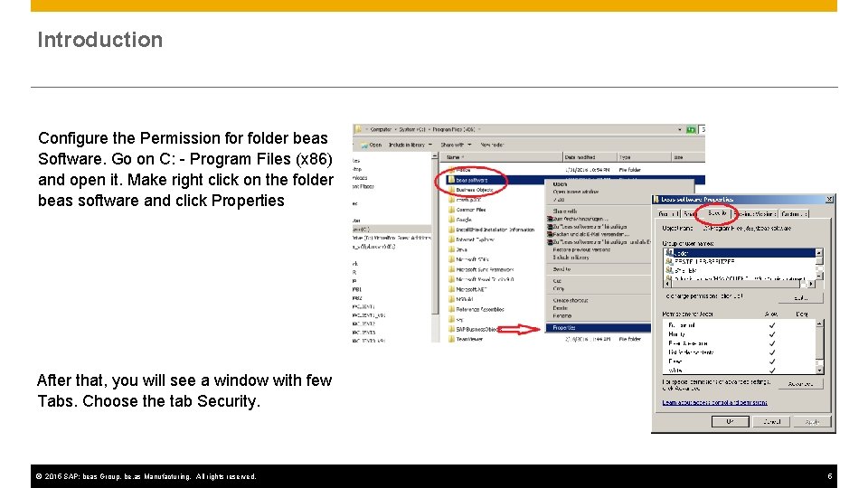Viewport: 868px width, 488px height.
Task: Click the Apply button in Properties dialog
Action: point(812,422)
